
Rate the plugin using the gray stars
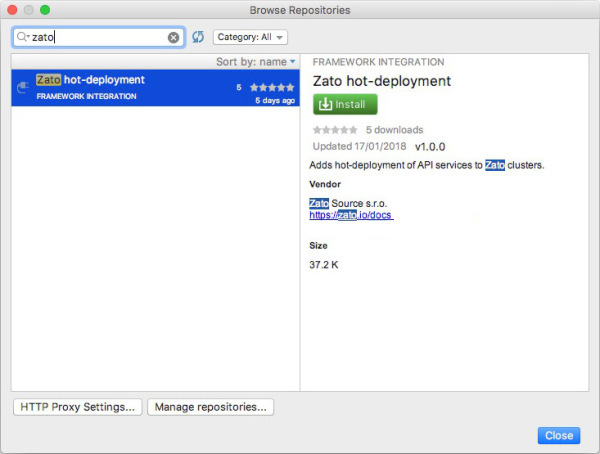click(335, 130)
